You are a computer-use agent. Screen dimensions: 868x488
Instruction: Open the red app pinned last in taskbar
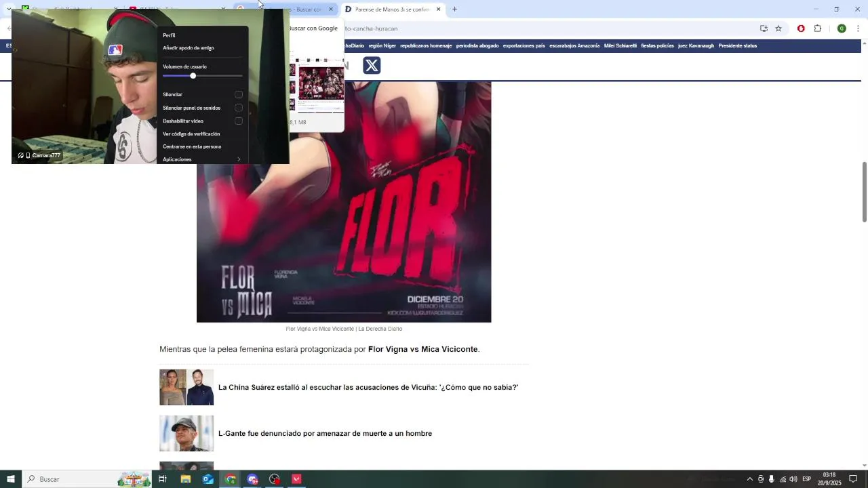(296, 479)
